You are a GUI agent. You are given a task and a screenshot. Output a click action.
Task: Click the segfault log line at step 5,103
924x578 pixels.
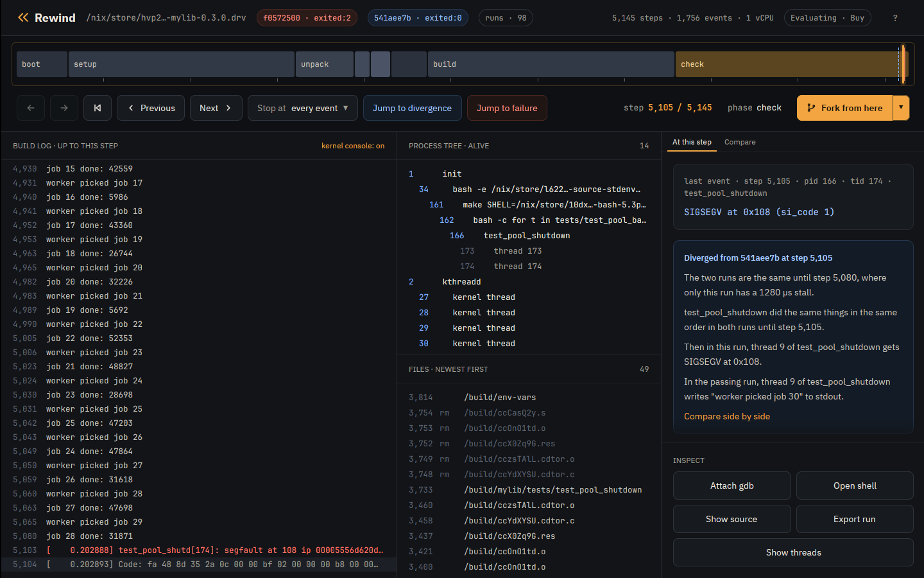198,550
